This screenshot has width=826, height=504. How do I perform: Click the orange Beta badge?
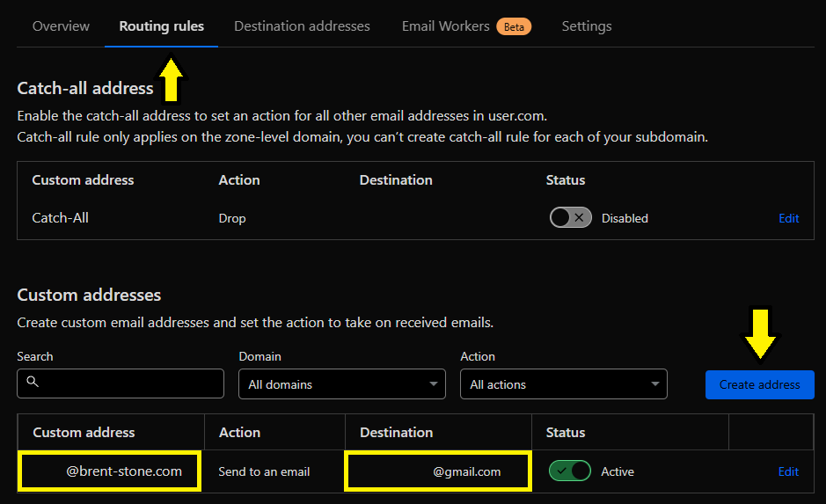[x=514, y=26]
